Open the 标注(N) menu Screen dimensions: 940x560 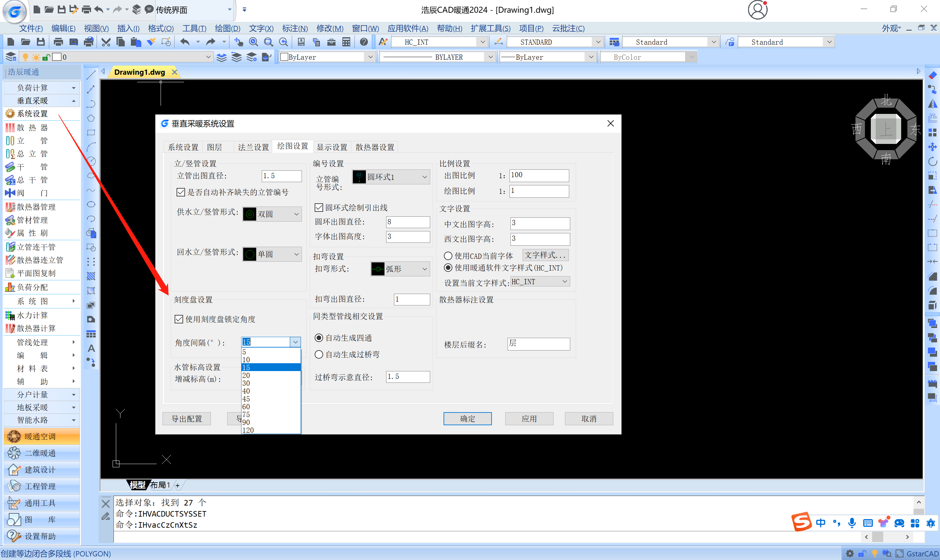pos(295,28)
